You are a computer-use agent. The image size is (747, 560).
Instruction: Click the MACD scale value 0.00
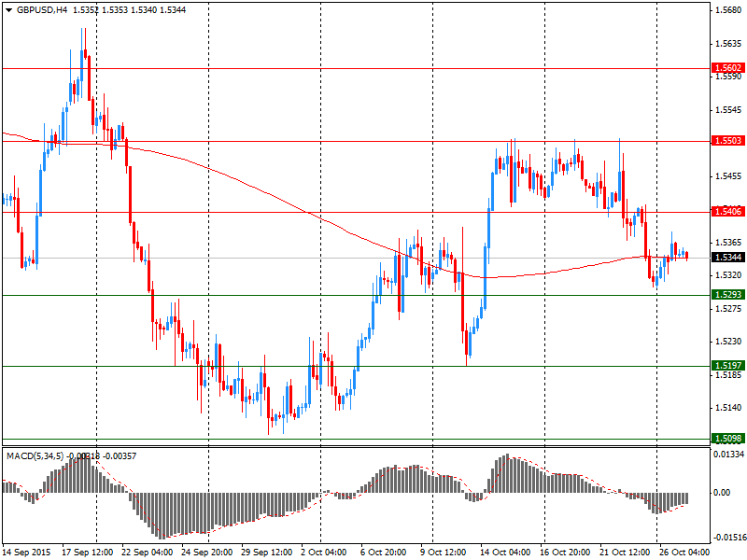[722, 493]
